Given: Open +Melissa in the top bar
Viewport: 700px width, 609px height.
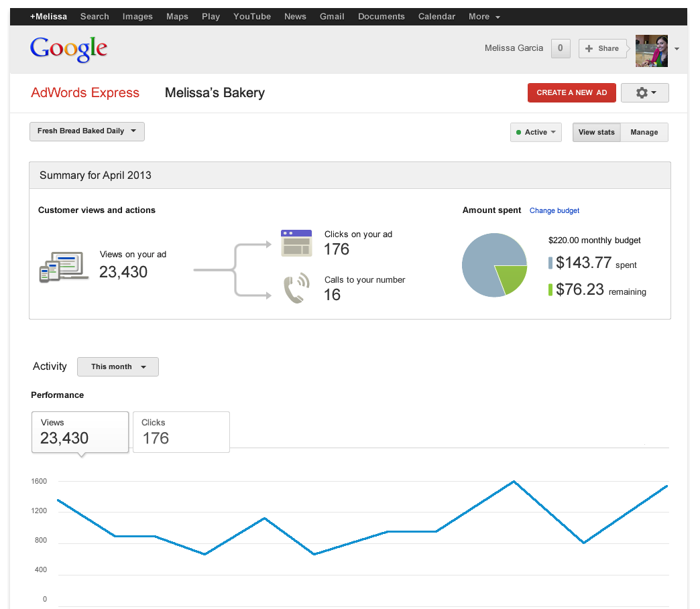Looking at the screenshot, I should pyautogui.click(x=49, y=17).
